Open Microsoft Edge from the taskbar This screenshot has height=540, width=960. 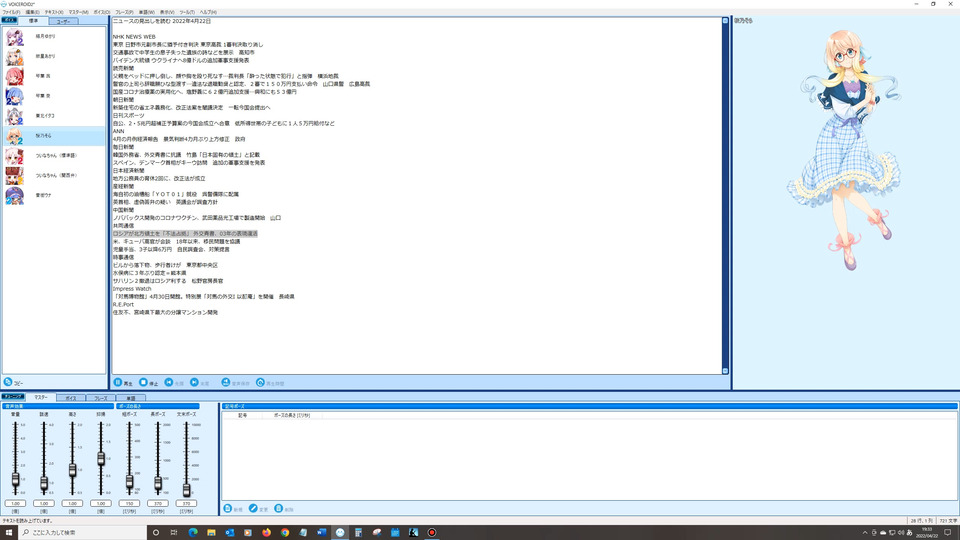[x=193, y=533]
